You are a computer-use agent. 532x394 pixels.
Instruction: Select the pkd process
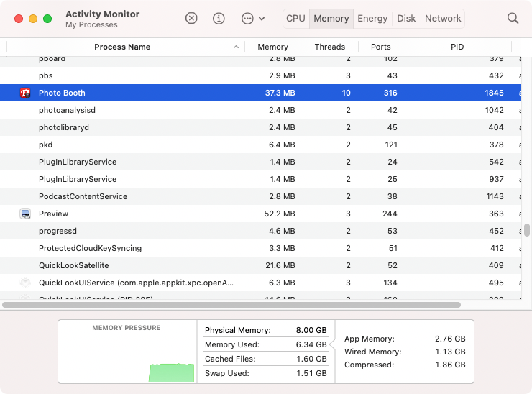(260, 145)
